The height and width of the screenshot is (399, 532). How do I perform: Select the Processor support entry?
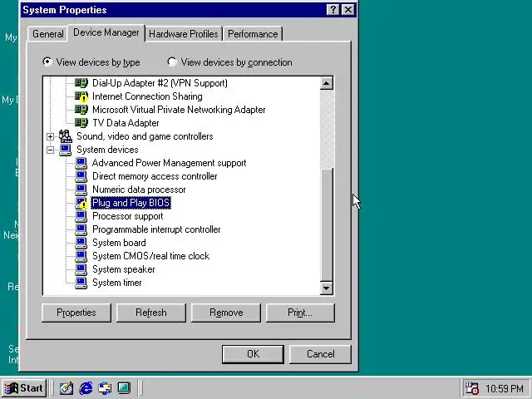coord(127,216)
